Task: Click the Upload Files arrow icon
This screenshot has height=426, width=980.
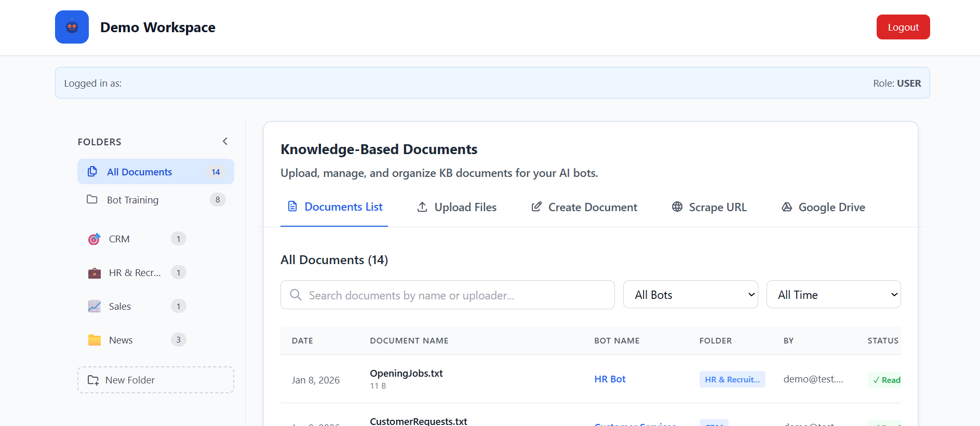Action: coord(422,207)
